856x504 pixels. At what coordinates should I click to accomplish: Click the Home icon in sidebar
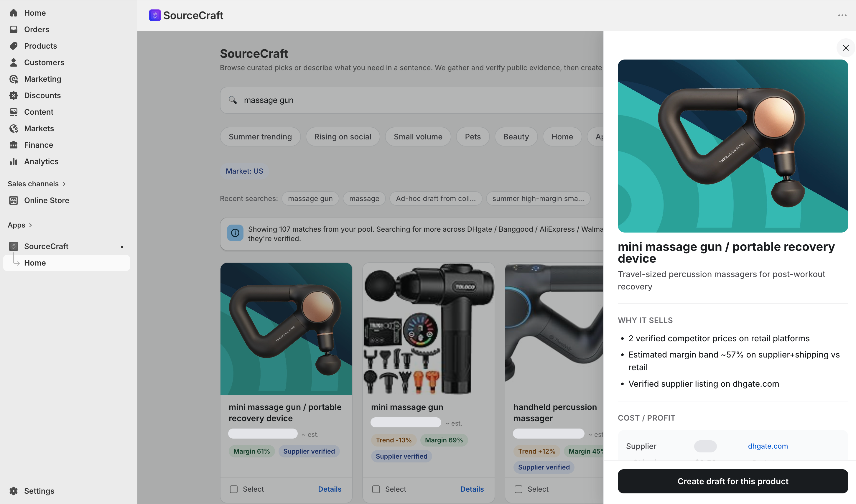pos(14,13)
